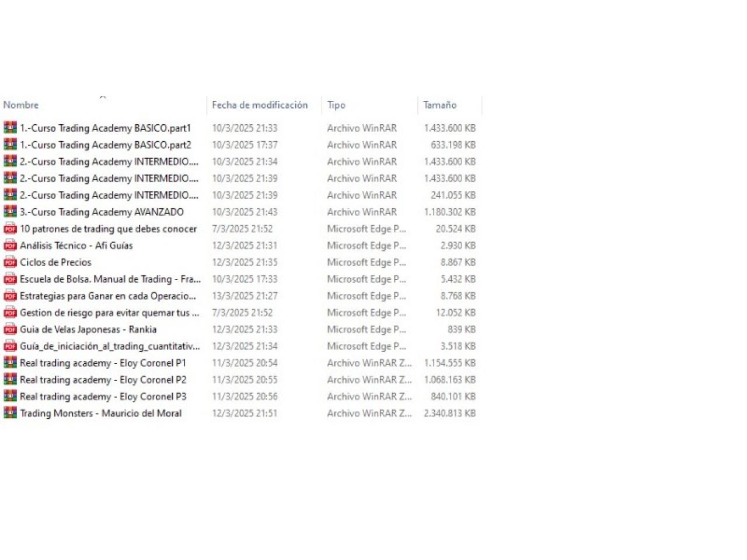Click the size value '633.198 KB'
The width and height of the screenshot is (747, 560).
453,145
